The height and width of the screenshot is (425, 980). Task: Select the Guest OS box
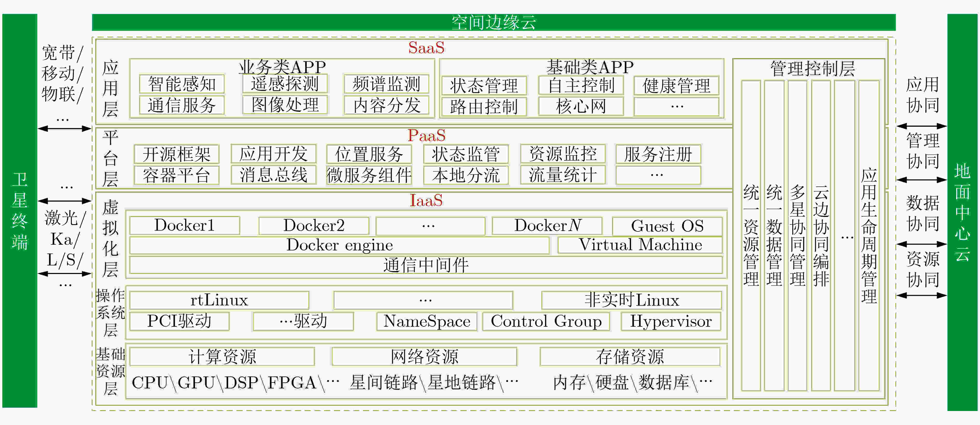(667, 226)
